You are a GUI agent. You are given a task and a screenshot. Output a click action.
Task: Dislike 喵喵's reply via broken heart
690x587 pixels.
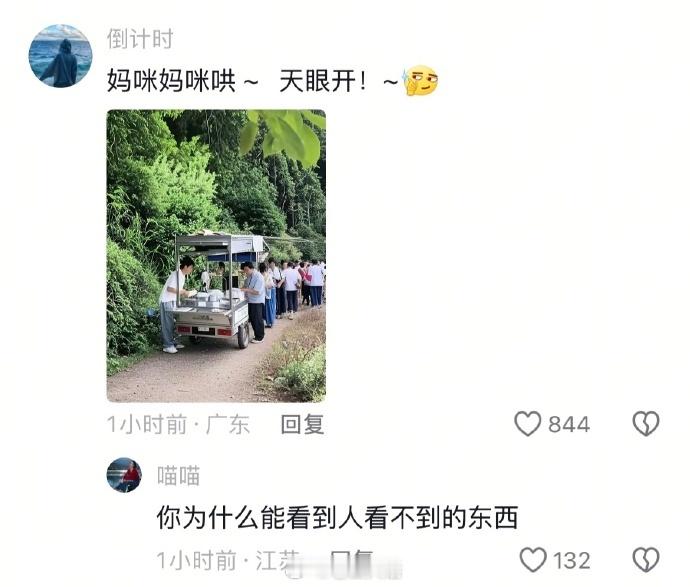point(646,559)
